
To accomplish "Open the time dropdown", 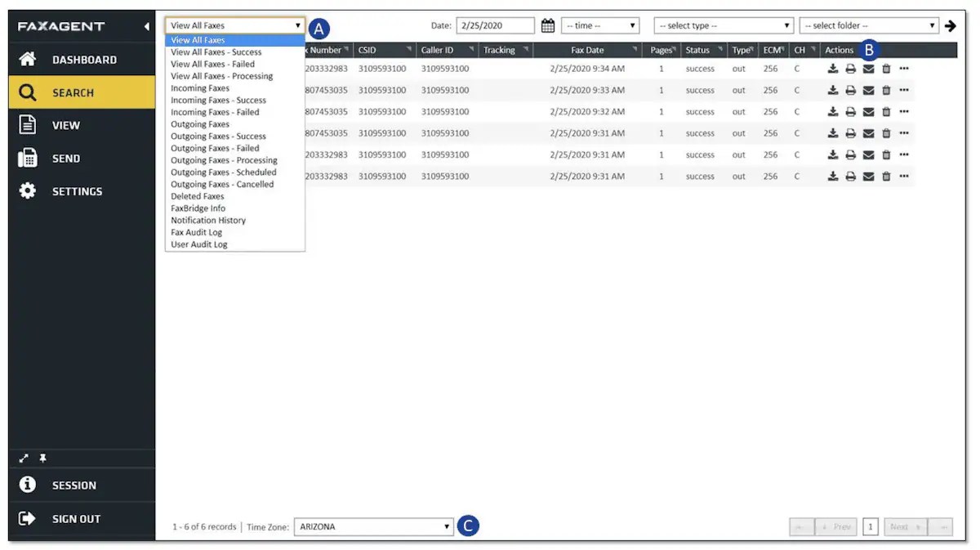I will pyautogui.click(x=599, y=26).
